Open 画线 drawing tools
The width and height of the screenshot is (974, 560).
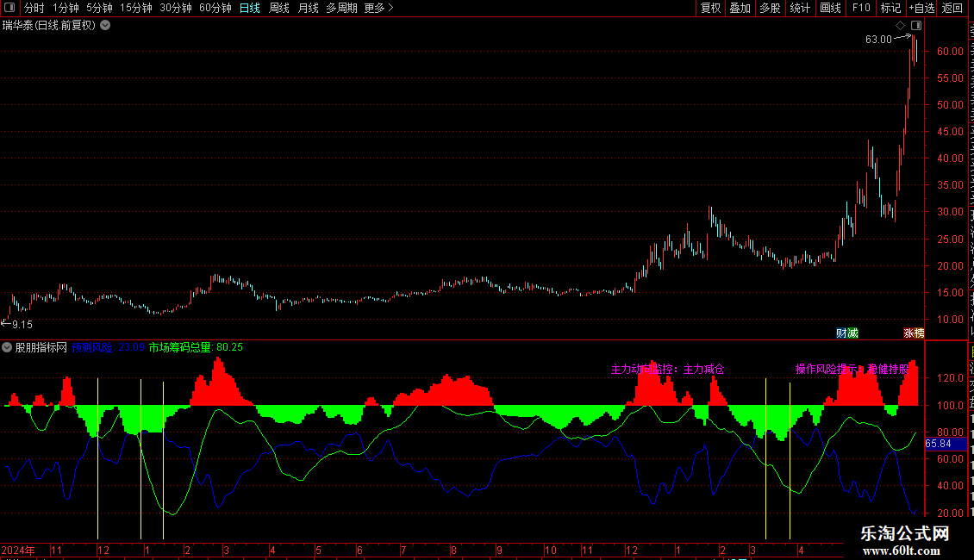(830, 8)
